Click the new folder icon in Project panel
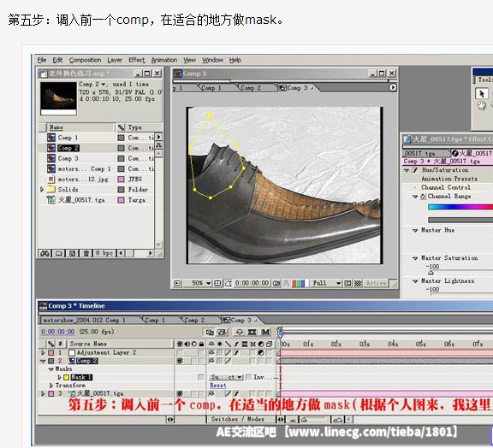 click(x=58, y=253)
